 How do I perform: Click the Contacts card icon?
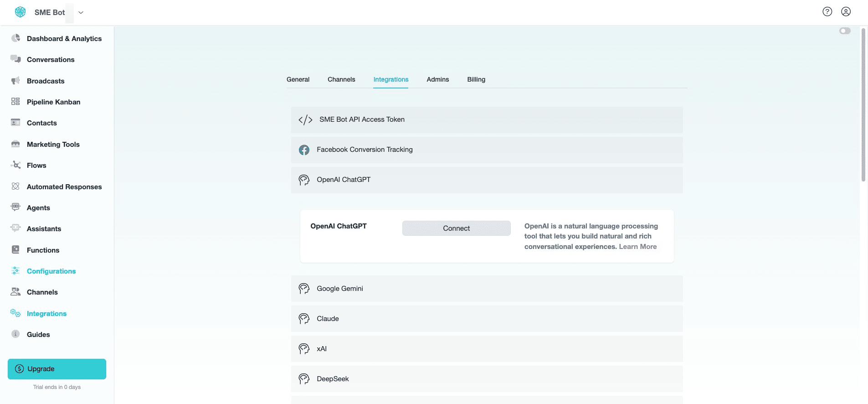pyautogui.click(x=16, y=123)
